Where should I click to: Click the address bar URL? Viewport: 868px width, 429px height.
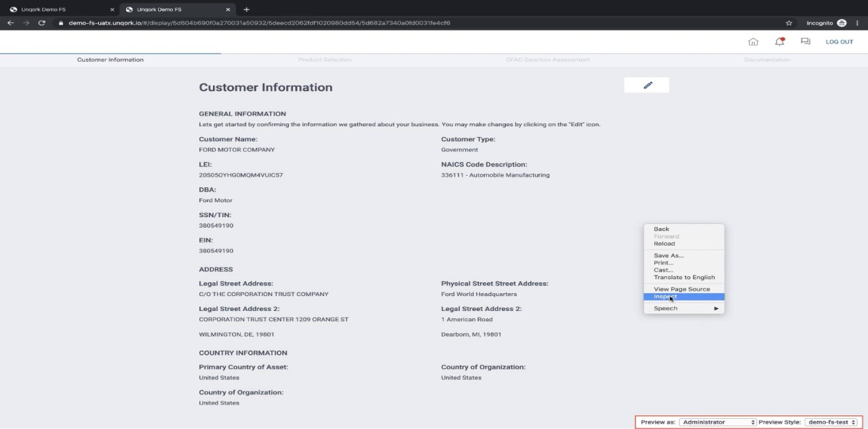(259, 23)
